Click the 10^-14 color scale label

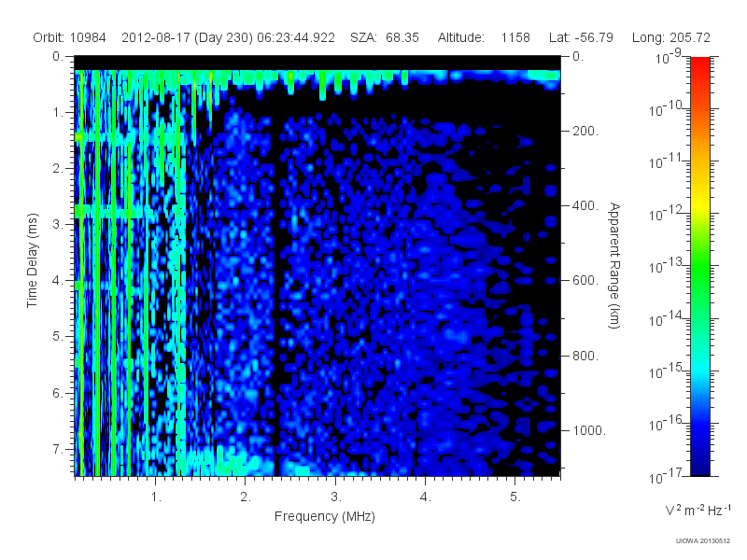tap(667, 319)
